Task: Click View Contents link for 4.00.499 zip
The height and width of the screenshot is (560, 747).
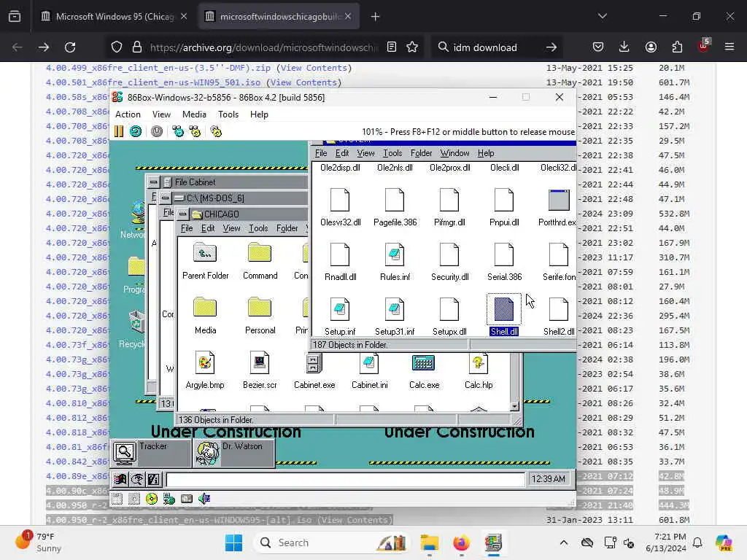Action: [314, 68]
